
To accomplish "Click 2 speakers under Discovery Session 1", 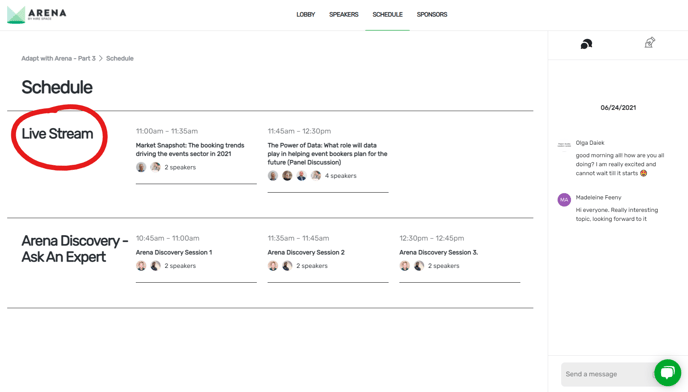I will (180, 266).
